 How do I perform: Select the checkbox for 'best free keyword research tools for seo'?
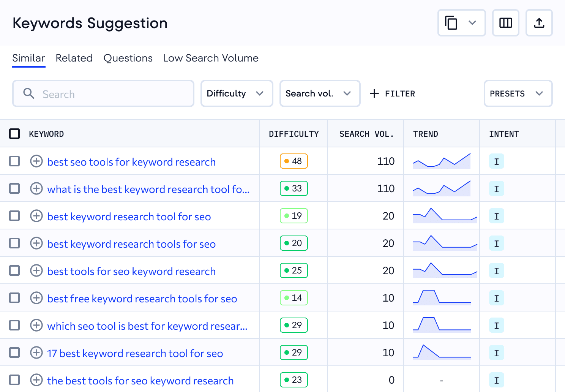click(14, 298)
